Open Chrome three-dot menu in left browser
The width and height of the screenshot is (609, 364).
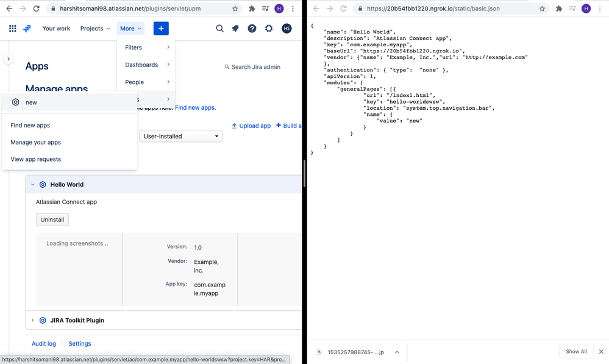tap(293, 9)
